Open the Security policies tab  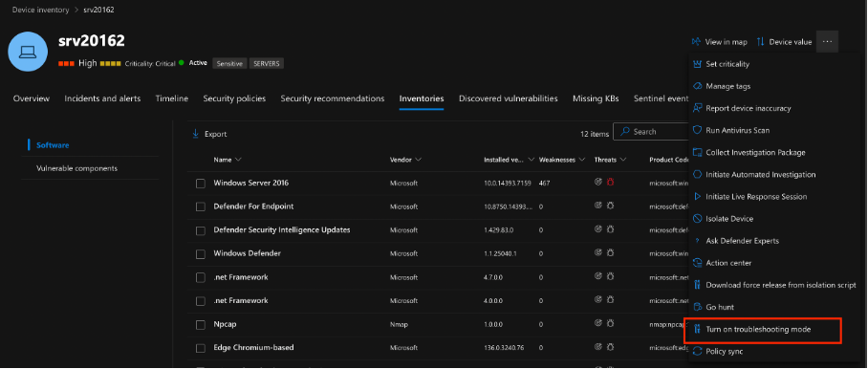point(234,98)
